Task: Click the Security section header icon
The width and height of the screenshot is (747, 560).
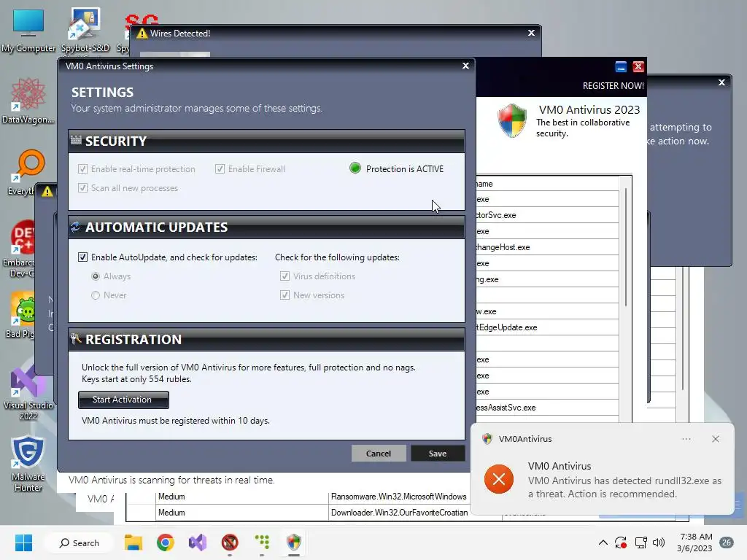Action: point(76,140)
